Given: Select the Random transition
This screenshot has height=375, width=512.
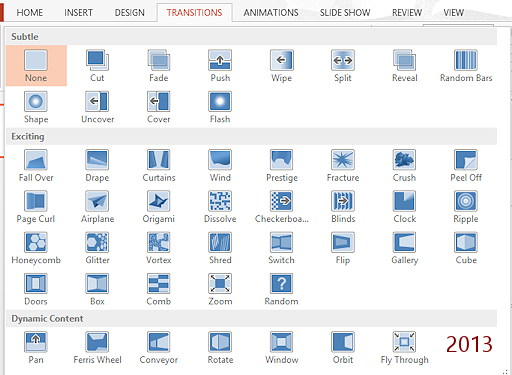Looking at the screenshot, I should pyautogui.click(x=282, y=289).
